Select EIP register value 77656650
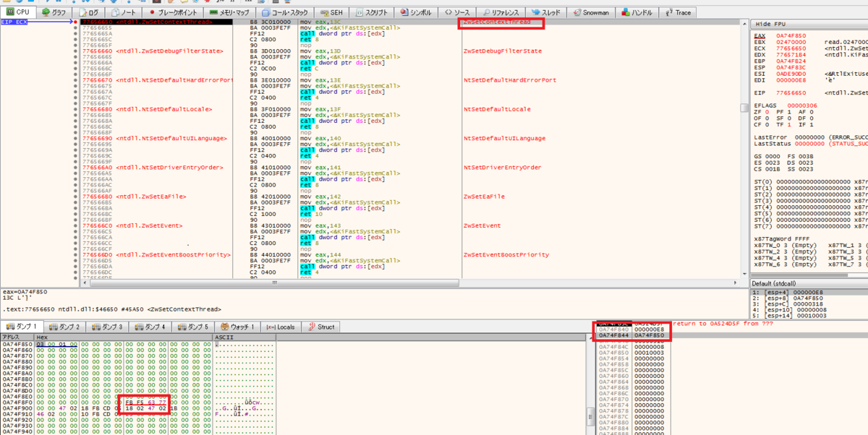The height and width of the screenshot is (435, 868). click(791, 92)
